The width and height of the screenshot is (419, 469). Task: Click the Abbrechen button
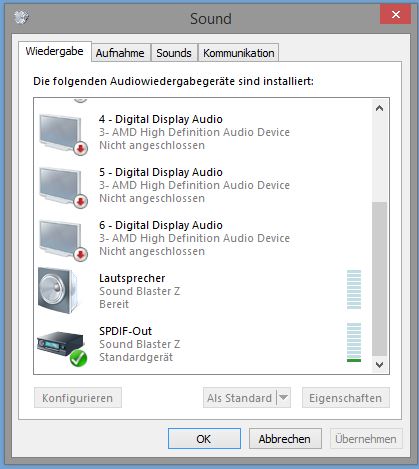285,439
